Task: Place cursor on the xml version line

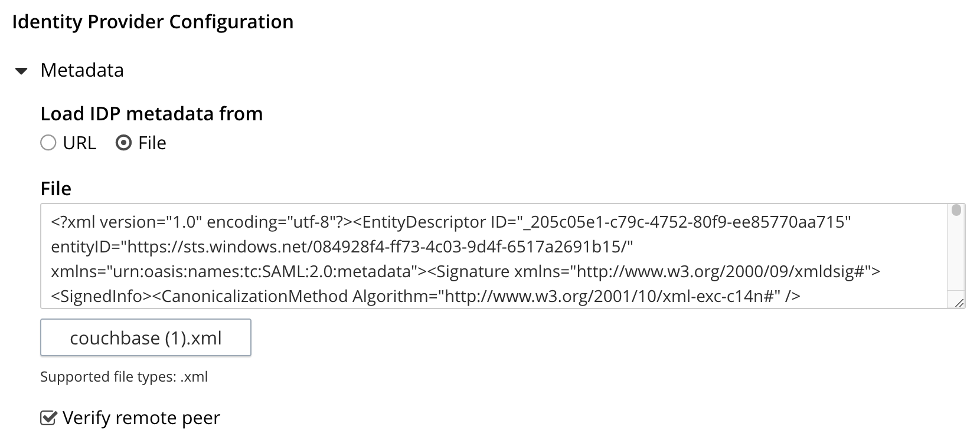Action: [x=451, y=222]
